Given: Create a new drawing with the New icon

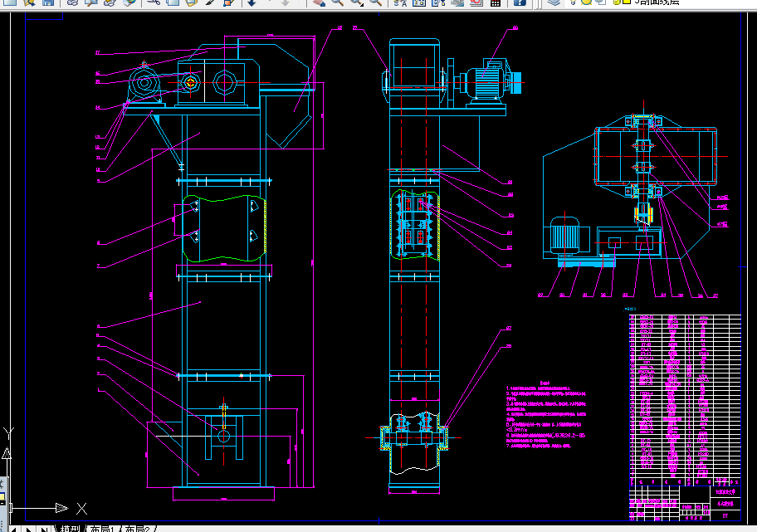Looking at the screenshot, I should pos(10,2).
